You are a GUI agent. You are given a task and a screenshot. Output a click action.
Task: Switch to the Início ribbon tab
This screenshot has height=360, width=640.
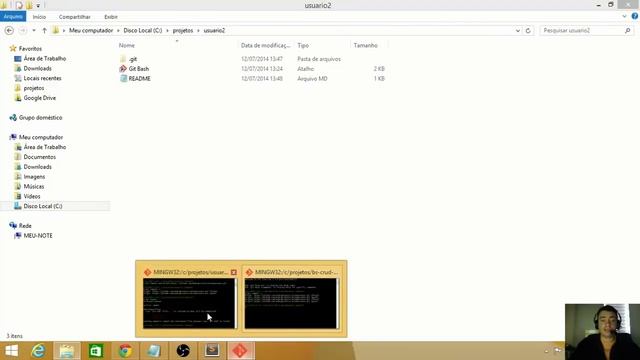coord(39,17)
